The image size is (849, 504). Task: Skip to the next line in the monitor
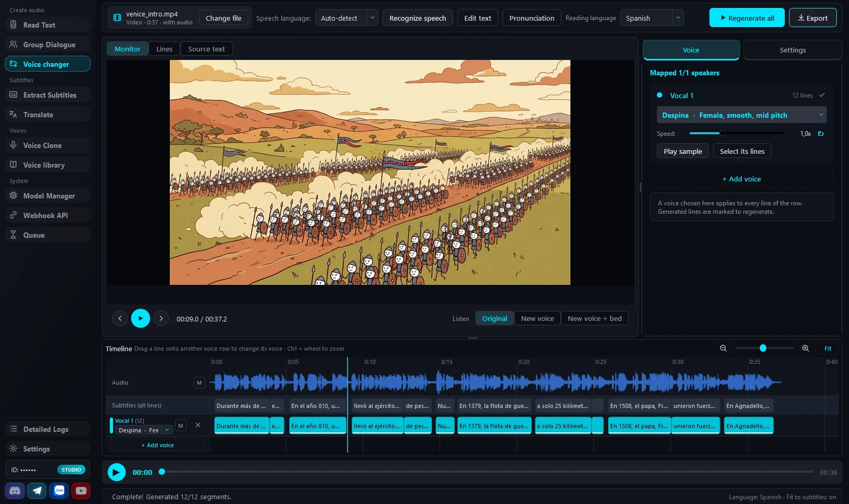[x=161, y=318]
